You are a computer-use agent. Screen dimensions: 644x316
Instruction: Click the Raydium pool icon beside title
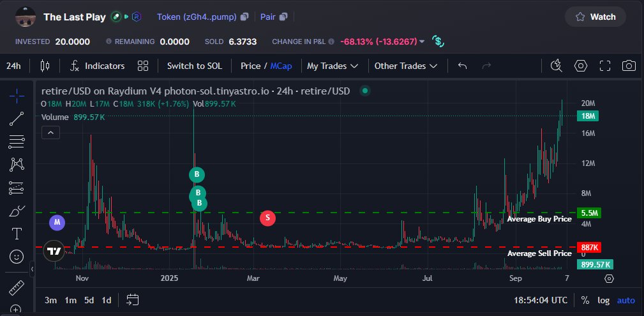point(137,17)
